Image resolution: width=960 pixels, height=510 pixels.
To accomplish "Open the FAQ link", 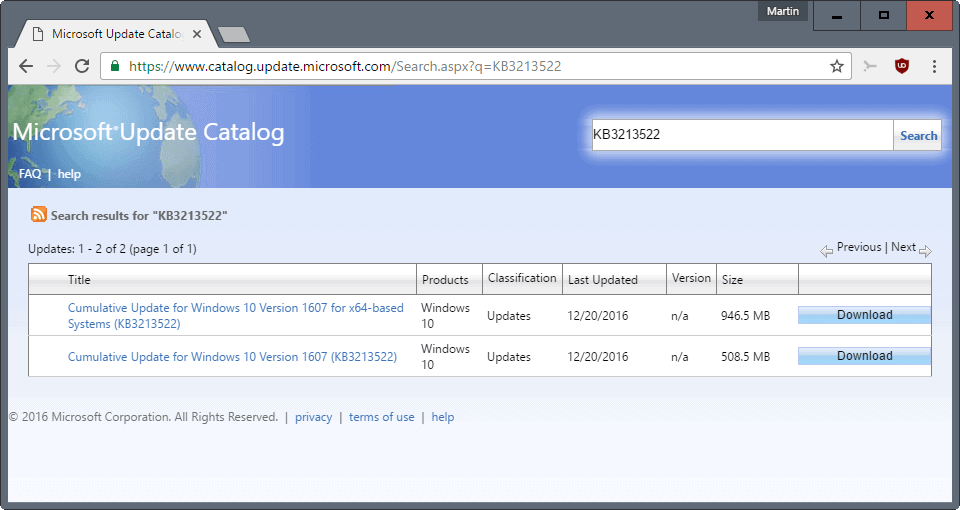I will 30,174.
